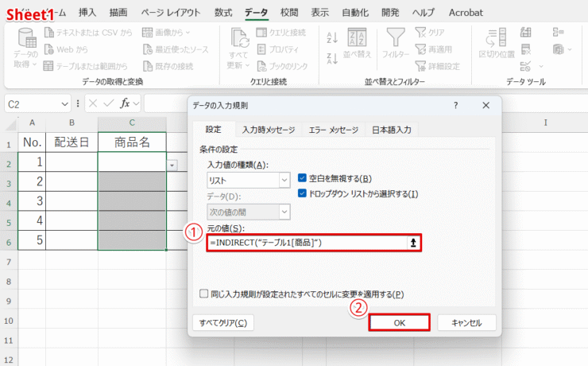Open cell C2 dropdown list arrow
Image resolution: width=588 pixels, height=366 pixels.
point(172,165)
